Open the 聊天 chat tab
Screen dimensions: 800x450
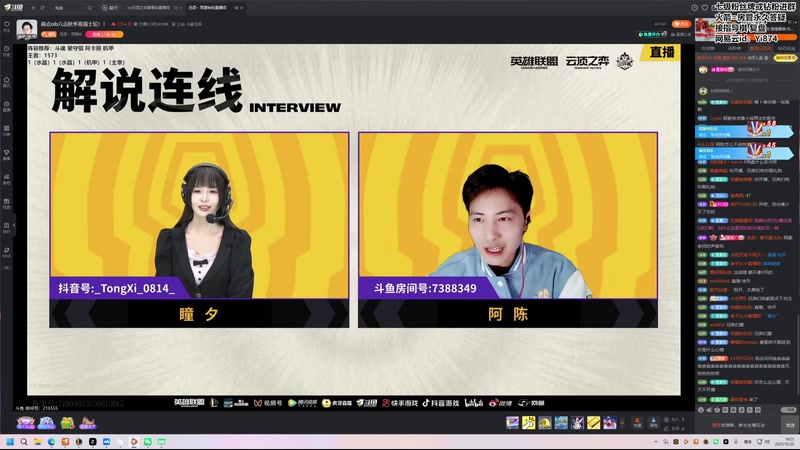pos(110,8)
